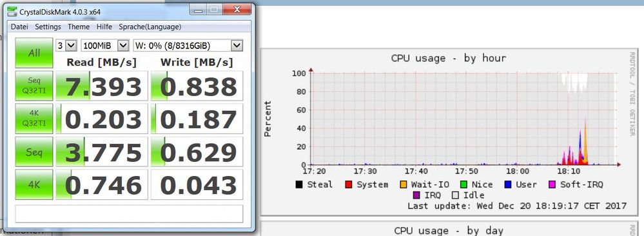This screenshot has height=236, width=644.
Task: Open the Hilfe menu
Action: 104,26
